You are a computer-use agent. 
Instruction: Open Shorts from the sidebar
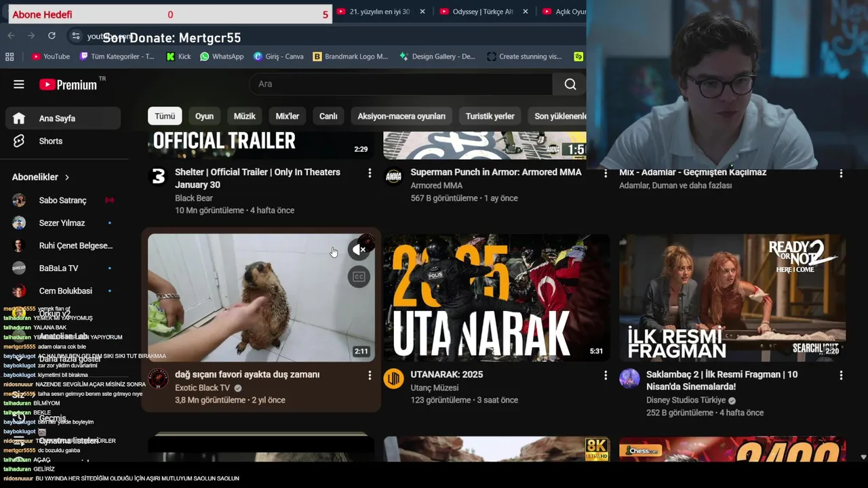pyautogui.click(x=63, y=141)
